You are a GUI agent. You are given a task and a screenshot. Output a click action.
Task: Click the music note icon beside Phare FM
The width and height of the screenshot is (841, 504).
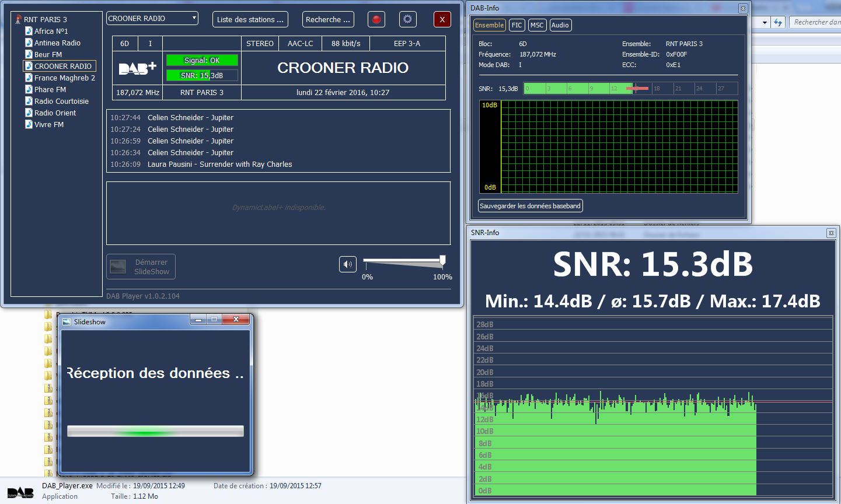[29, 89]
